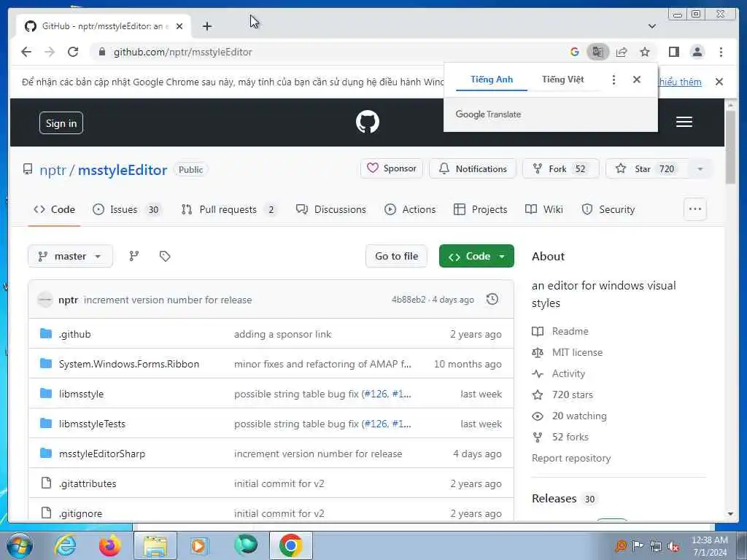Open translate popup options three-dot menu

click(614, 79)
